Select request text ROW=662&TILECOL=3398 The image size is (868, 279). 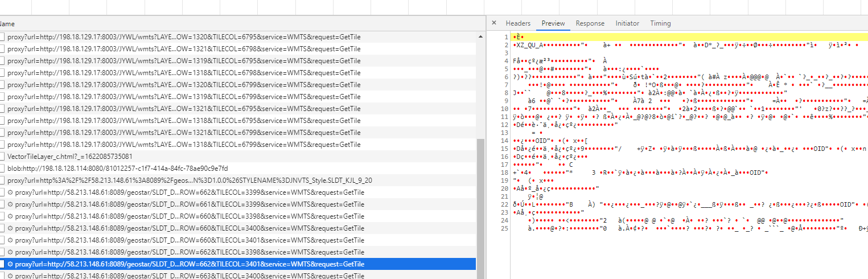click(x=190, y=252)
